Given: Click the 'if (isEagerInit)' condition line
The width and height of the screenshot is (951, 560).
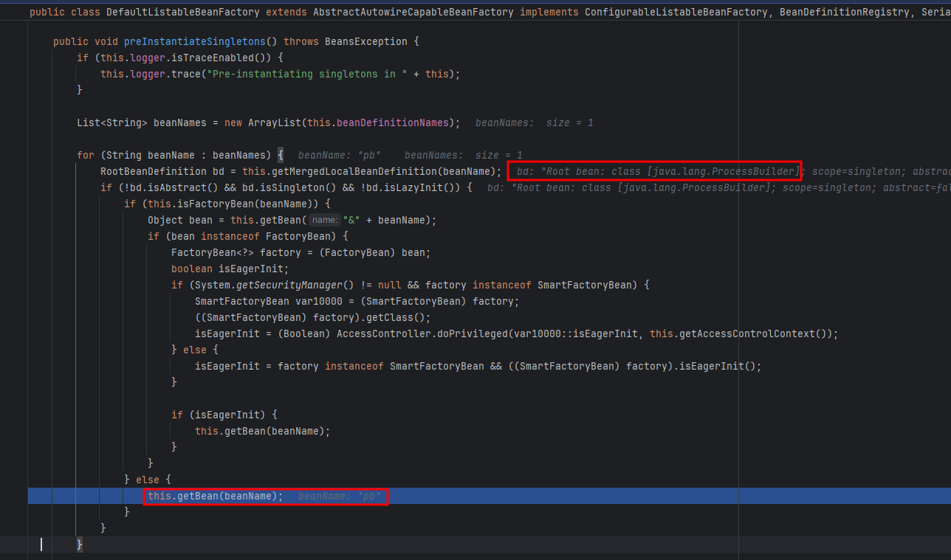Looking at the screenshot, I should pyautogui.click(x=224, y=415).
